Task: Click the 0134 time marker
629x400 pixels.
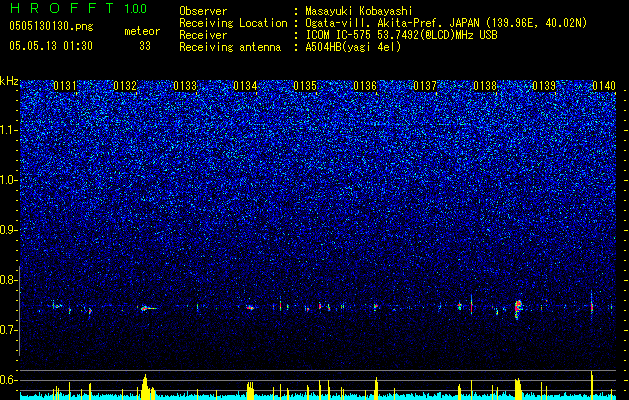Action: 245,86
